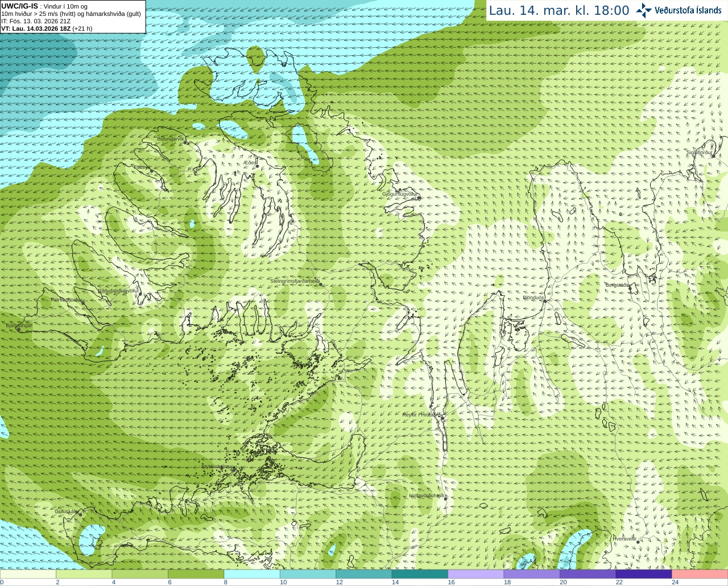Click the '10m hviður > 25 m/s' description line
728x586 pixels.
71,14
